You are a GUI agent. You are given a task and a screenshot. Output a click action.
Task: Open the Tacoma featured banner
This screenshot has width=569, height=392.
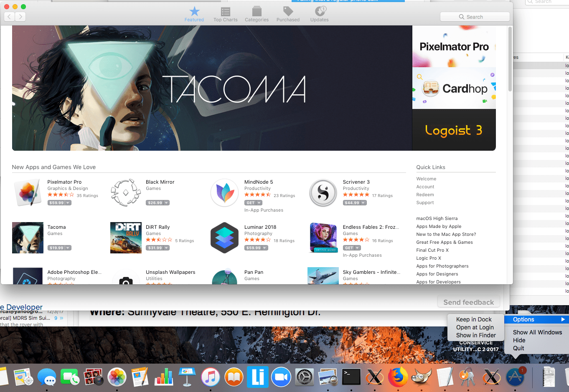tap(212, 88)
